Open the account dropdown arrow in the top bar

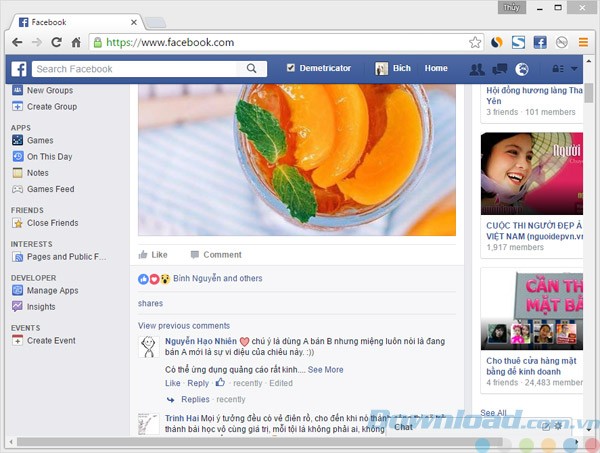click(x=574, y=69)
